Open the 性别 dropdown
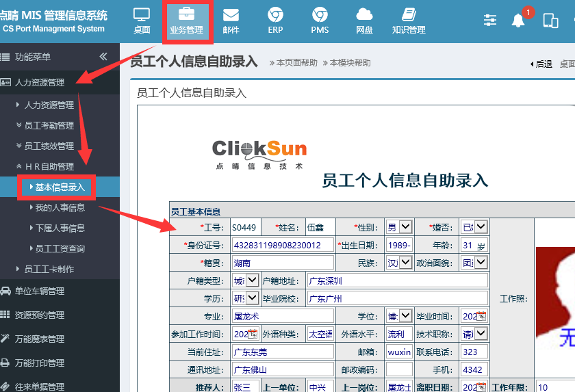The image size is (575, 392). click(x=405, y=226)
